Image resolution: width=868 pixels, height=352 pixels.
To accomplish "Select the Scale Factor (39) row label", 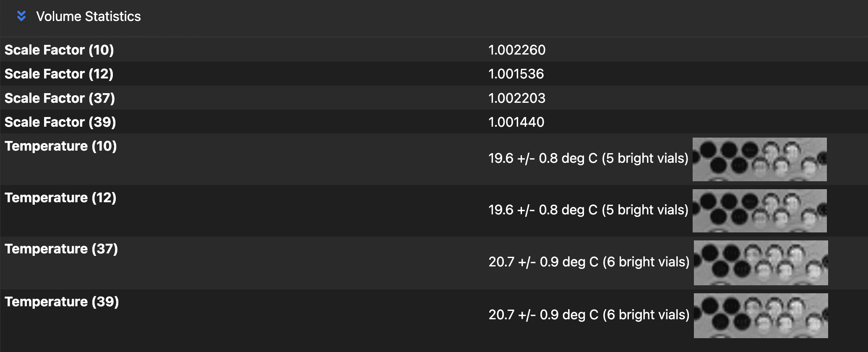I will 60,122.
